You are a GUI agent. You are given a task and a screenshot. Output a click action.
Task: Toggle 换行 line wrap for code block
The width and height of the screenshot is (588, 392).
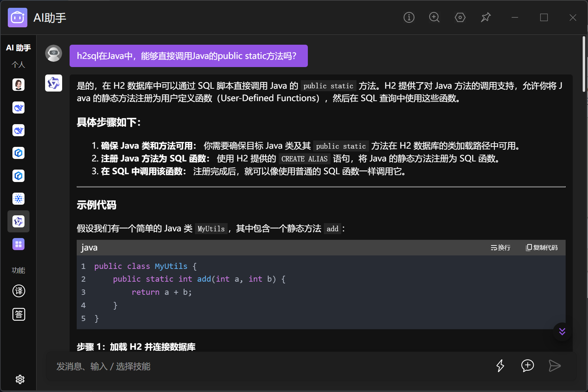click(500, 248)
